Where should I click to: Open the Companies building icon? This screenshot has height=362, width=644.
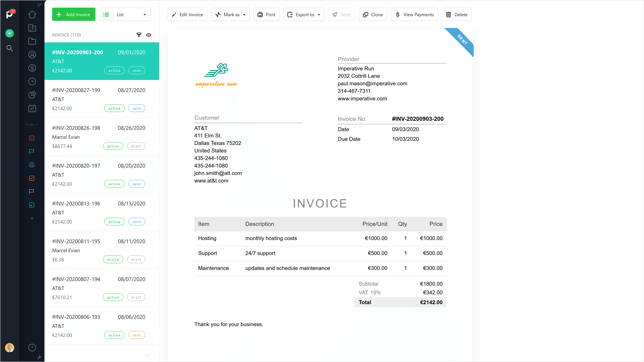point(32,28)
